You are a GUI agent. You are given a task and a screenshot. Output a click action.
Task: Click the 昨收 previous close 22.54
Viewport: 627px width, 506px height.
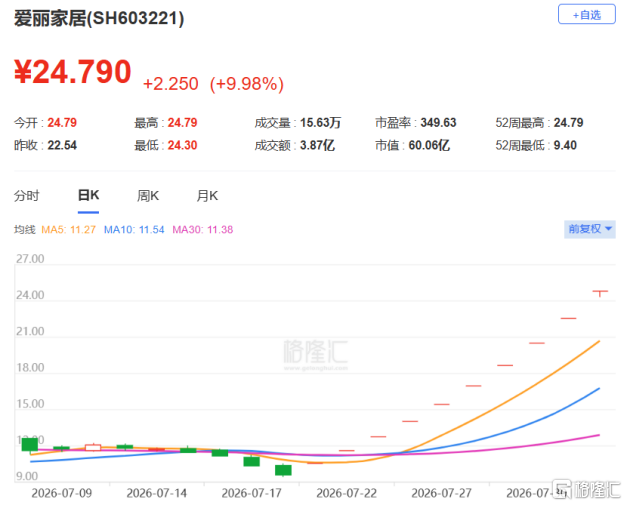click(62, 145)
